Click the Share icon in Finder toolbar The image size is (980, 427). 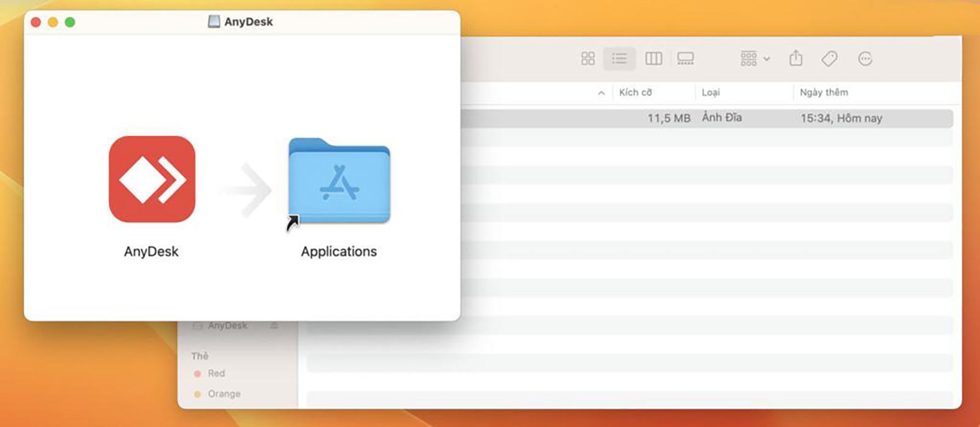coord(796,58)
